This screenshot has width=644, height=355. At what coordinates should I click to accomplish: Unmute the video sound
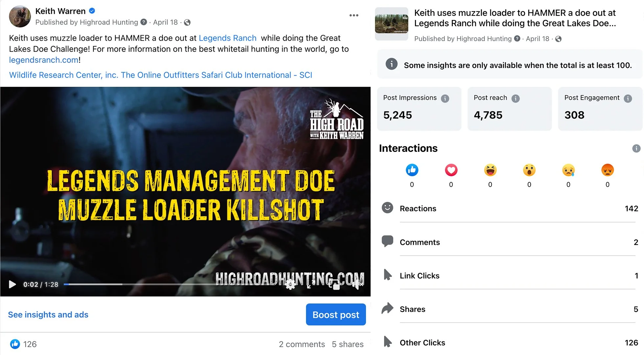[357, 285]
